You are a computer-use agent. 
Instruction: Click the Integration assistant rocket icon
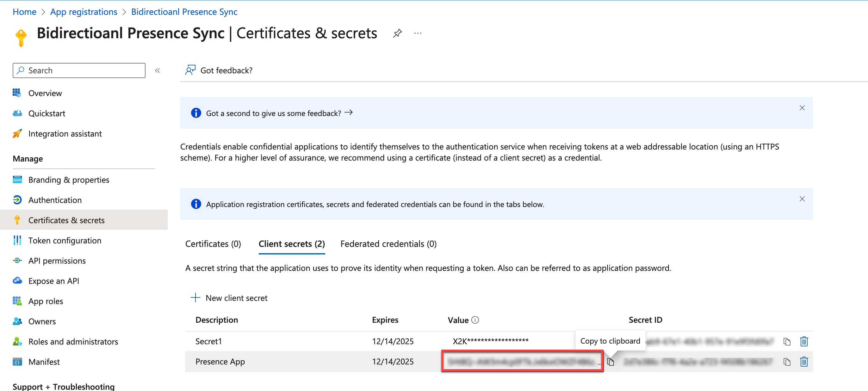click(17, 133)
